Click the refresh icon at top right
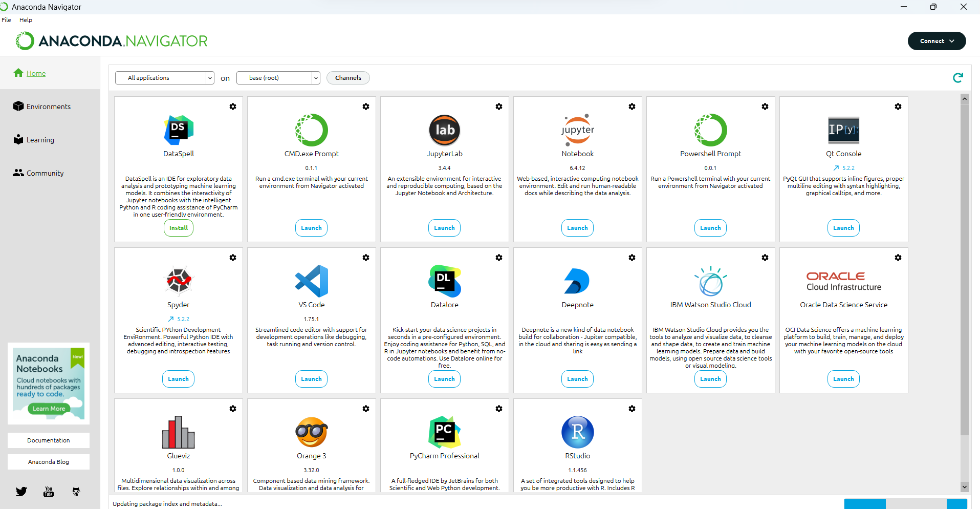The width and height of the screenshot is (980, 509). coord(957,77)
